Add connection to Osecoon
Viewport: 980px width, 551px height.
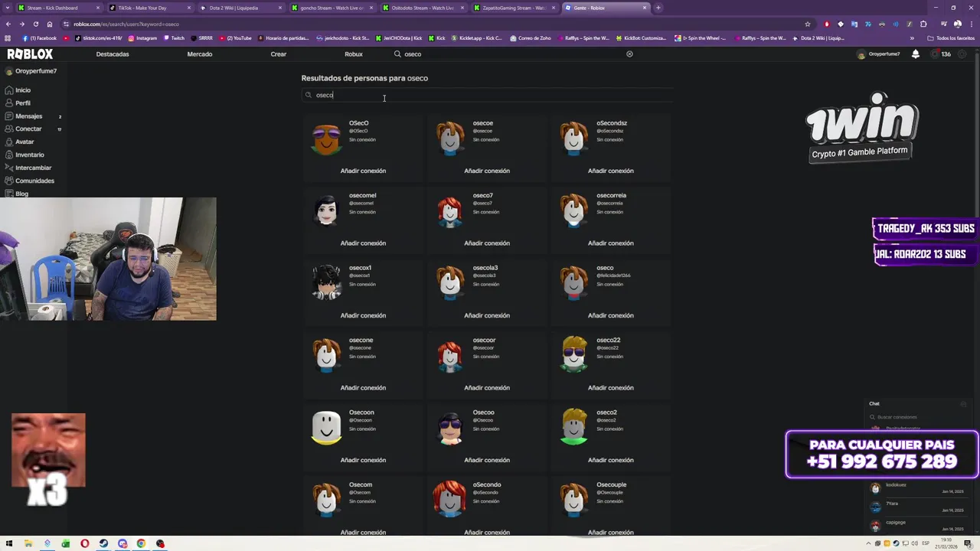click(x=363, y=460)
